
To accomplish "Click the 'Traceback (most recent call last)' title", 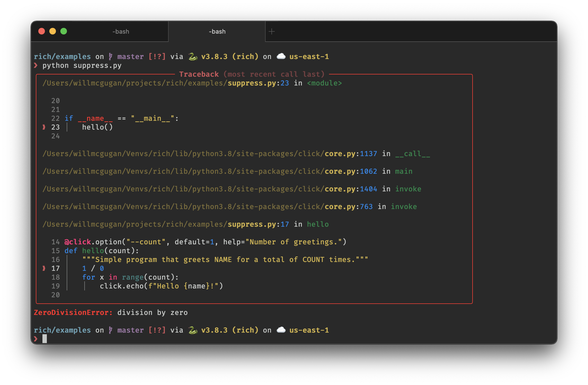I will [252, 74].
